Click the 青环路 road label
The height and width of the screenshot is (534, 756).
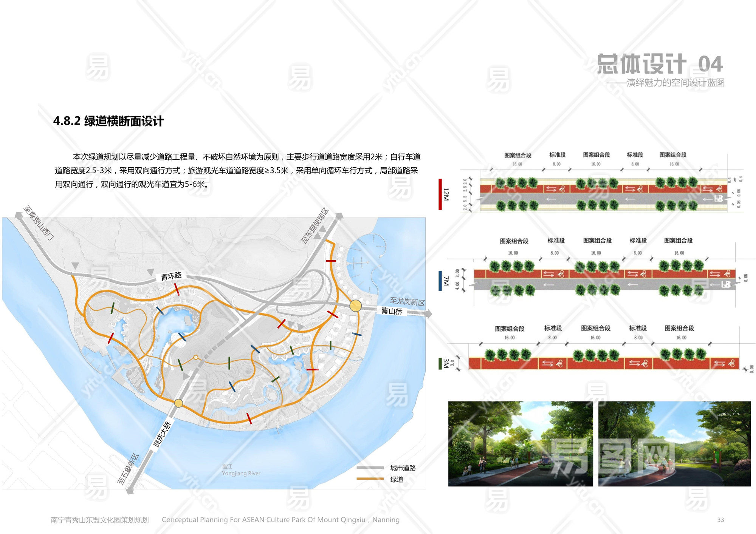point(171,276)
